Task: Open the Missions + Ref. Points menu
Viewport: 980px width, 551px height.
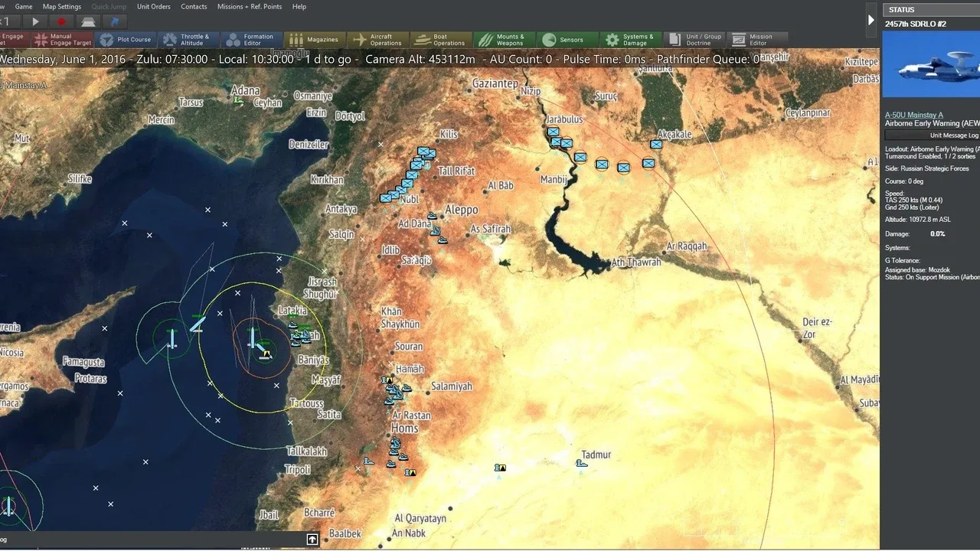Action: point(250,7)
